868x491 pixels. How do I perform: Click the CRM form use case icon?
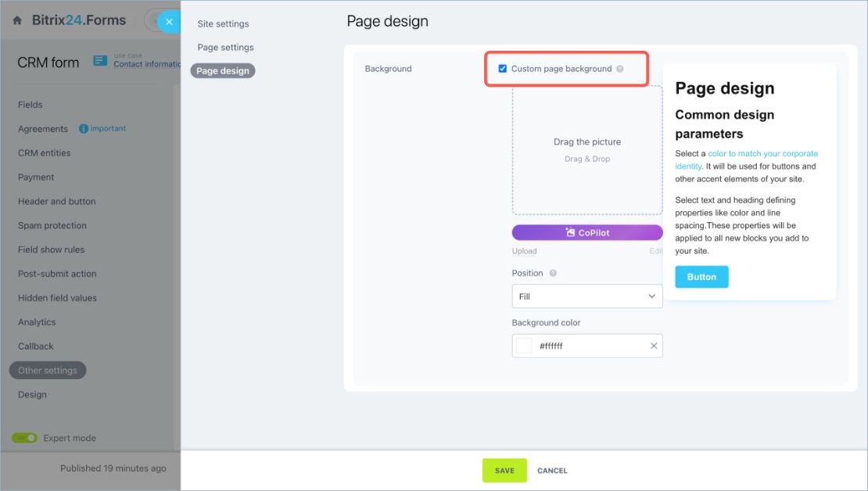click(x=100, y=61)
